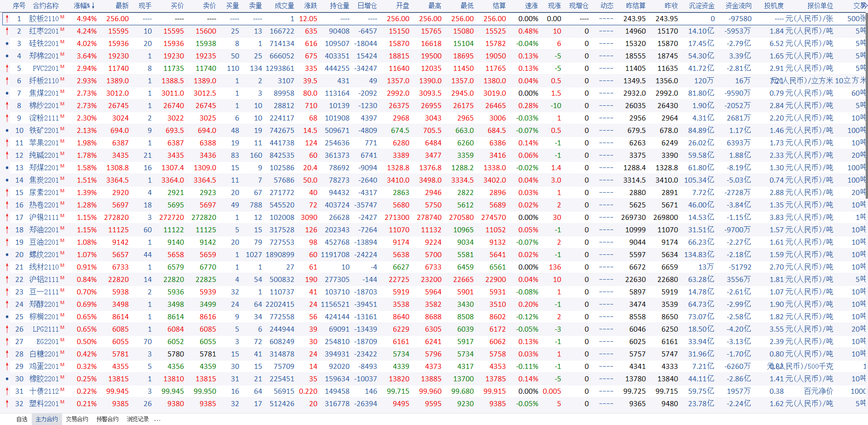Click the 资金流向 column header
The width and height of the screenshot is (868, 425).
(x=738, y=6)
